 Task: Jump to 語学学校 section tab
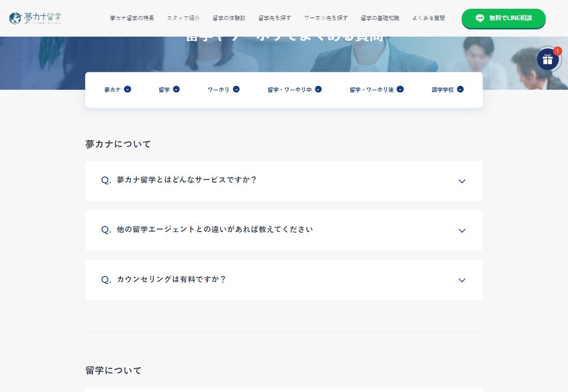448,89
